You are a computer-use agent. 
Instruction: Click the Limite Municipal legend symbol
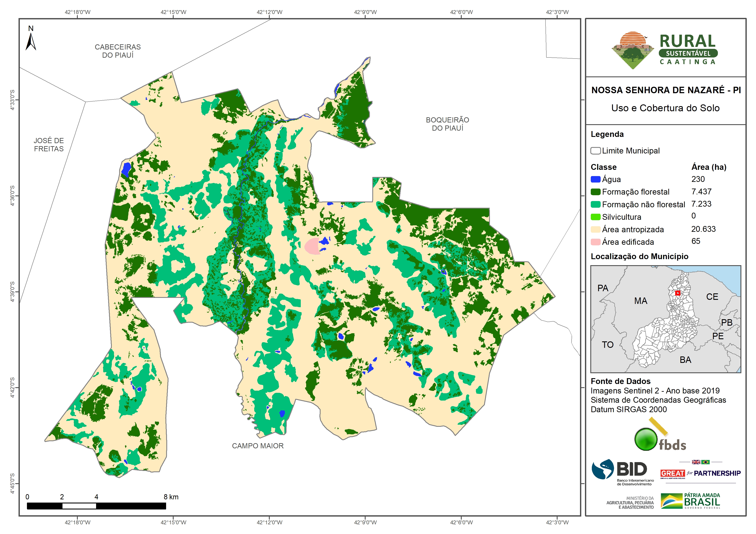coord(595,151)
